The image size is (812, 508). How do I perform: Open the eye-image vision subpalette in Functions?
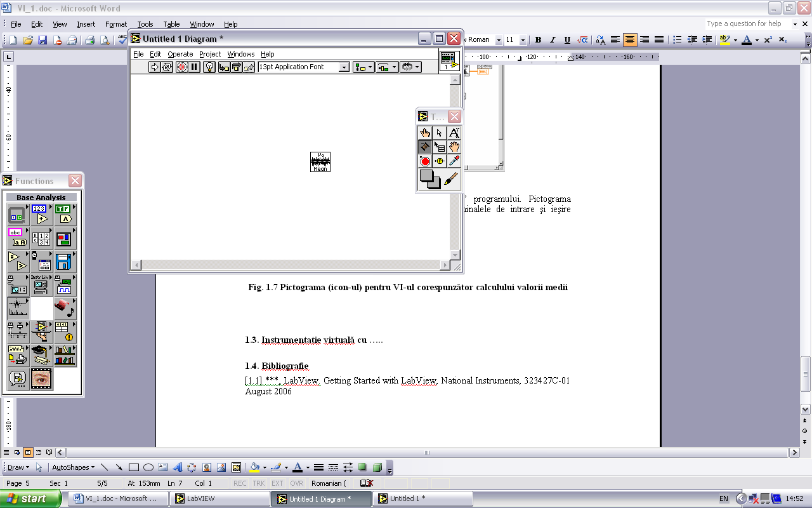(41, 379)
